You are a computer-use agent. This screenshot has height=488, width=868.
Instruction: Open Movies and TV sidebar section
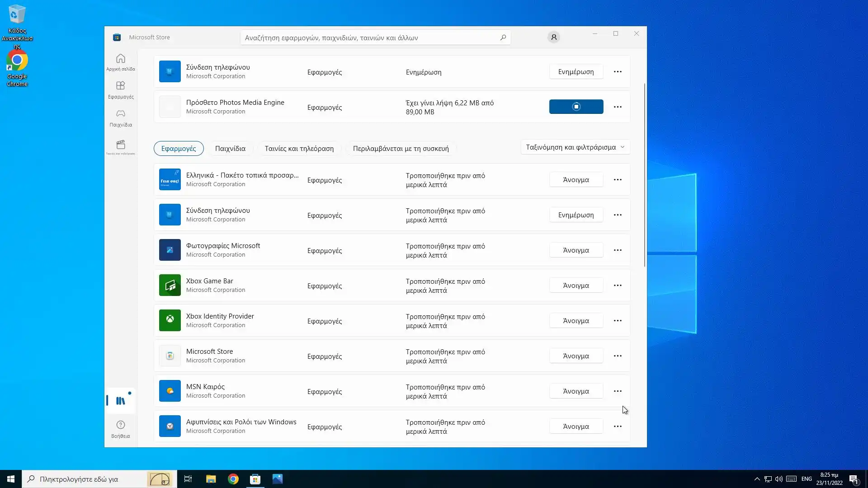click(120, 147)
